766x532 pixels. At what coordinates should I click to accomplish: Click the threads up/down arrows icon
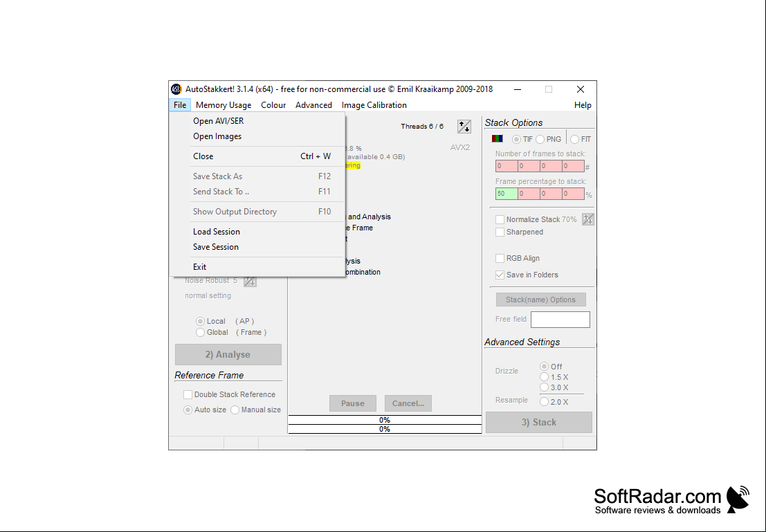[464, 127]
